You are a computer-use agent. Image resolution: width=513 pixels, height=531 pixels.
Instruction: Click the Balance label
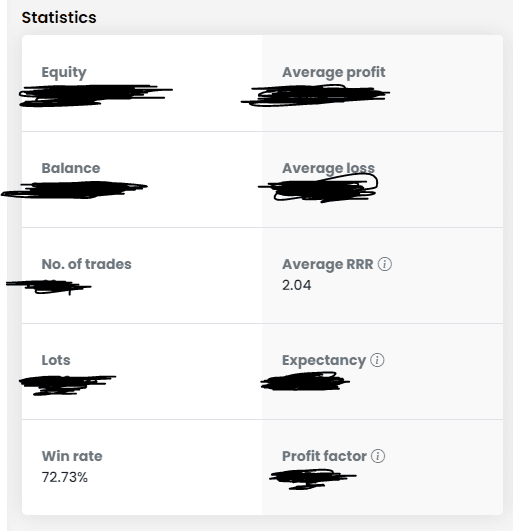[x=71, y=168]
